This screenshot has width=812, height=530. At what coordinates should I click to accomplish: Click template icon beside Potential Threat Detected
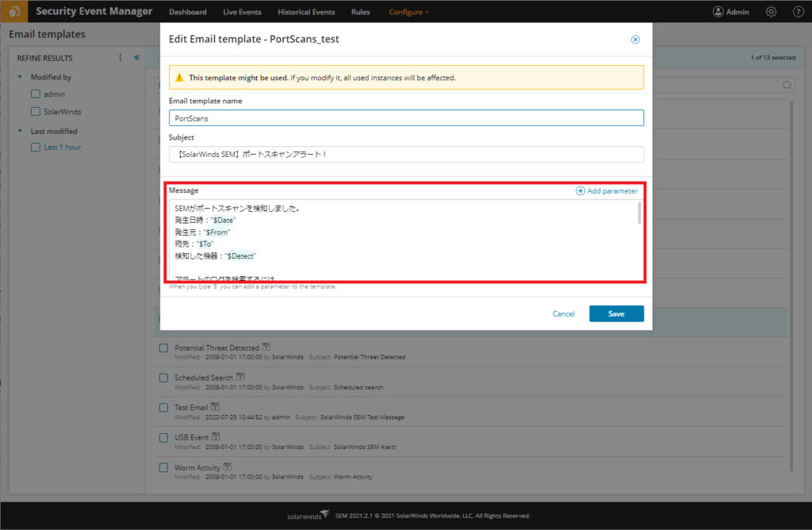pyautogui.click(x=266, y=347)
